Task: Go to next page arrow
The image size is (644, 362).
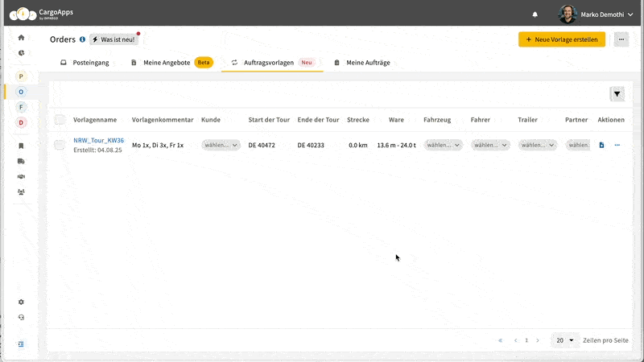Action: coord(538,340)
